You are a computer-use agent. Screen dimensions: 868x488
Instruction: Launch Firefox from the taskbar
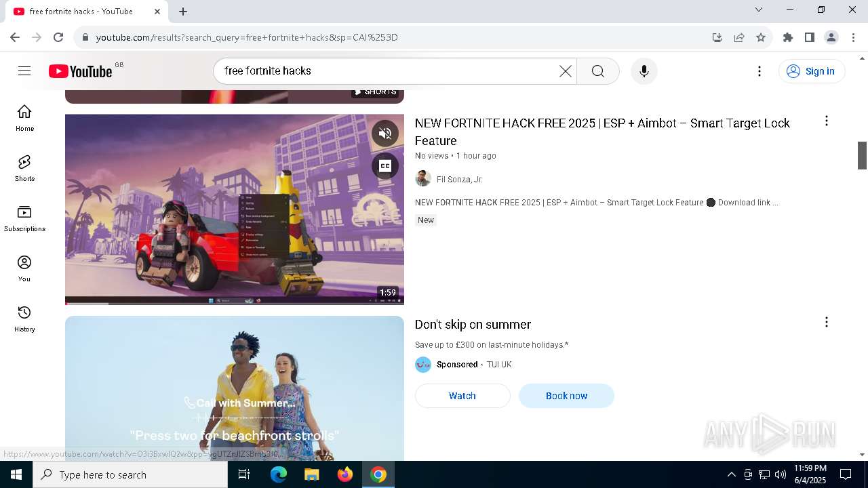tap(345, 474)
